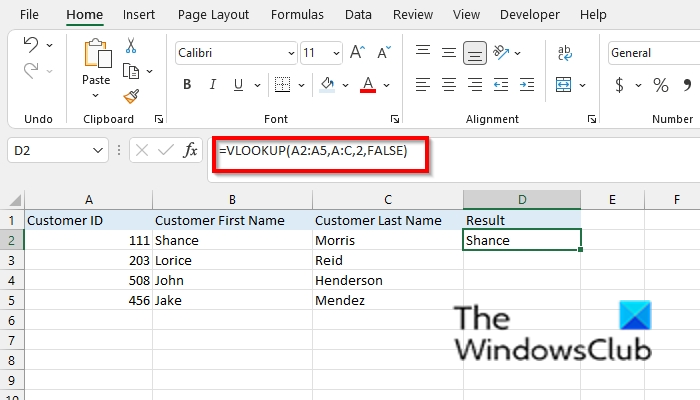The width and height of the screenshot is (700, 400).
Task: Open the Help tab
Action: pos(593,15)
